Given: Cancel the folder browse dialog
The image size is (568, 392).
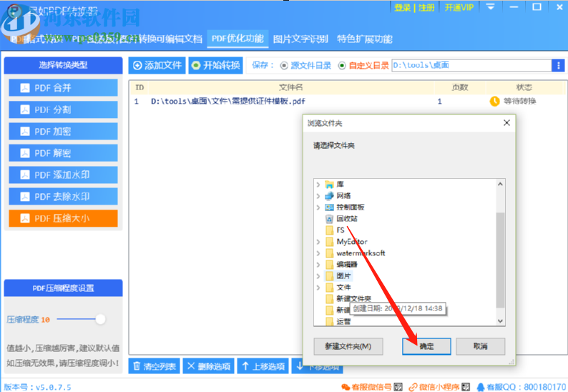Looking at the screenshot, I should pyautogui.click(x=480, y=346).
